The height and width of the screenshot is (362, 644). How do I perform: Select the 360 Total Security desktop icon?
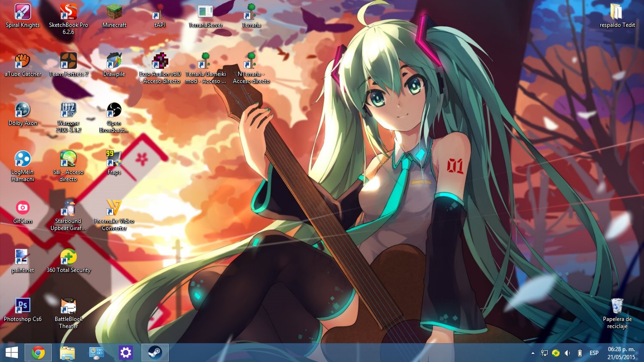click(68, 256)
